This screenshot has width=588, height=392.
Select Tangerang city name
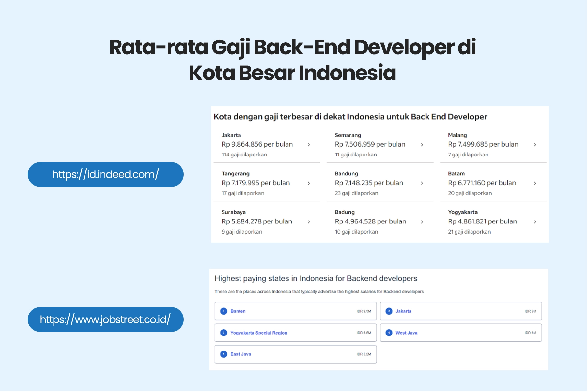tap(235, 173)
